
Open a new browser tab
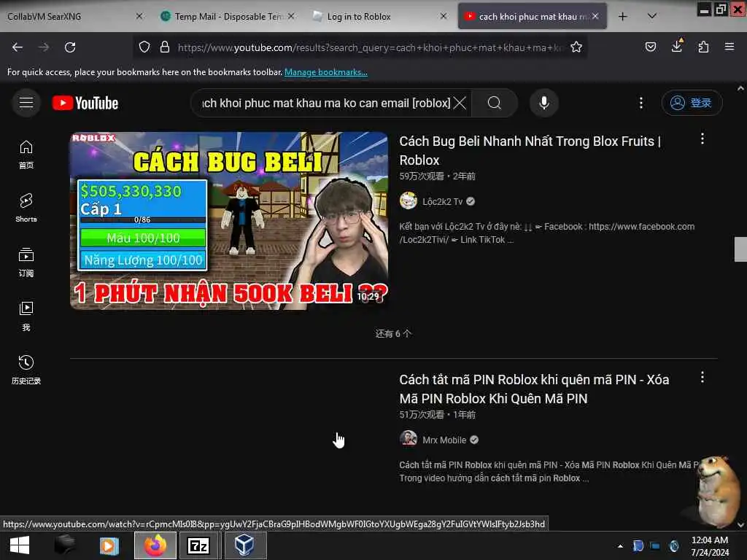click(623, 17)
